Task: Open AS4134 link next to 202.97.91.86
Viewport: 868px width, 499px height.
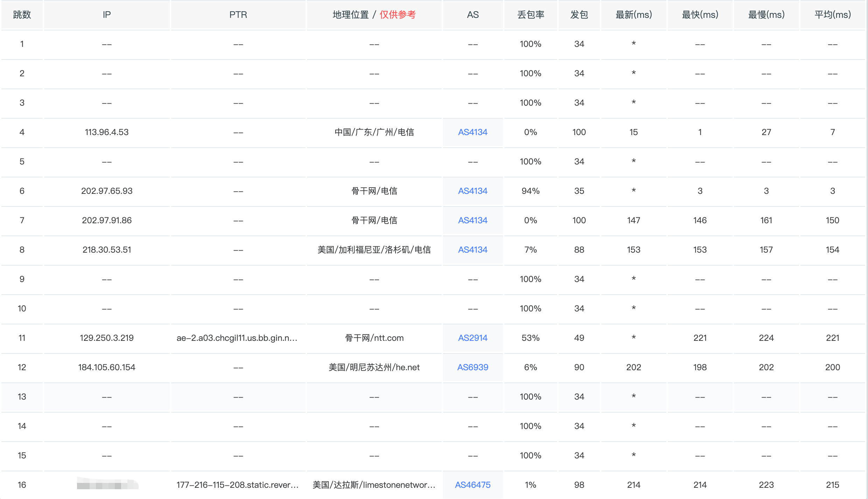Action: pos(472,220)
